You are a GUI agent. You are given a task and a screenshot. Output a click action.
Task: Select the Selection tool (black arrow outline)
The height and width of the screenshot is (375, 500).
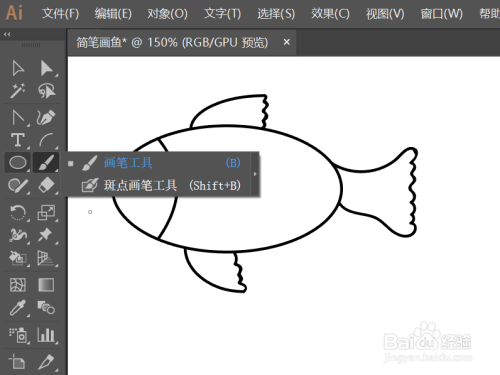[x=18, y=68]
